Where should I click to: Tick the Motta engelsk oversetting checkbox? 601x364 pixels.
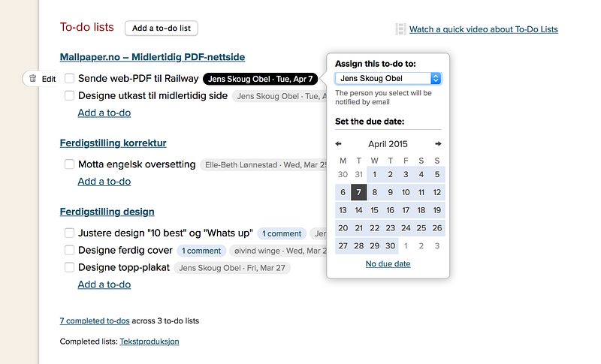[69, 164]
